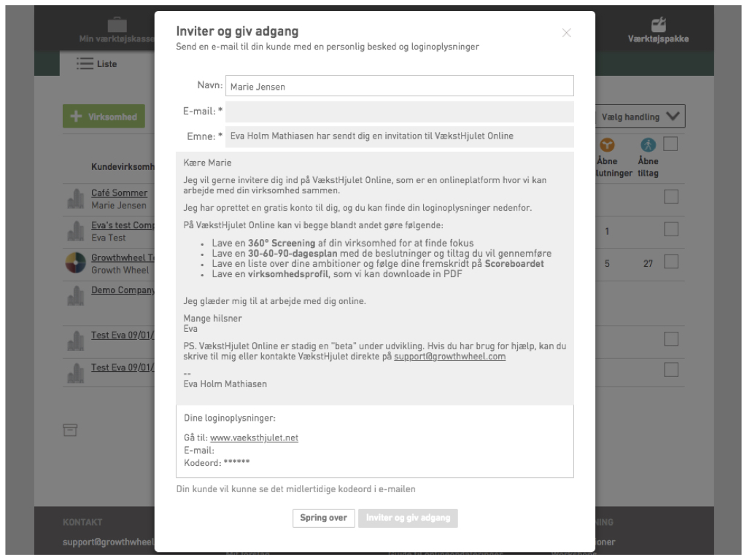Viewport: 747px width, 560px height.
Task: Click the Kundevirksomhed column header
Action: pos(123,167)
